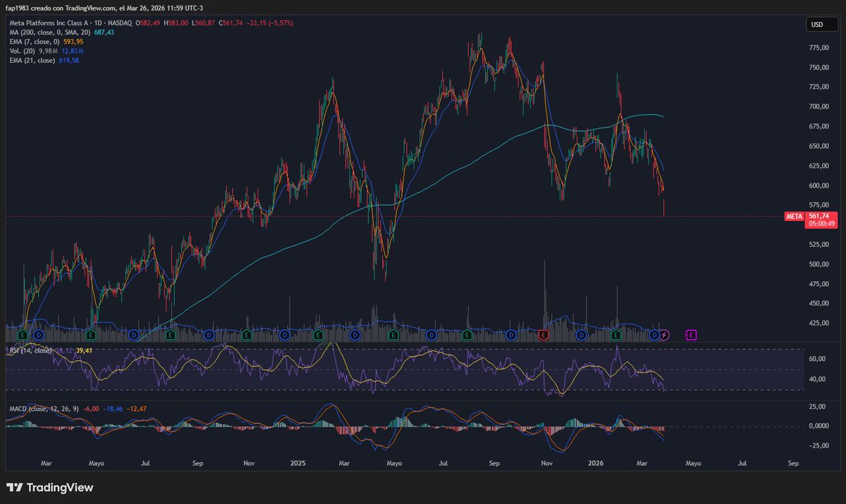Click the 775,00 price axis label
This screenshot has height=504, width=846.
pyautogui.click(x=819, y=48)
